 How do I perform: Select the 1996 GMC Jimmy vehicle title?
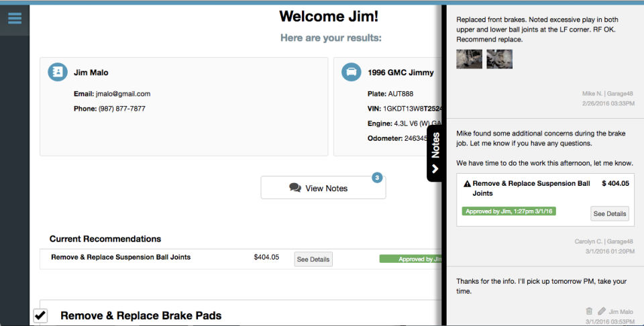click(x=400, y=72)
